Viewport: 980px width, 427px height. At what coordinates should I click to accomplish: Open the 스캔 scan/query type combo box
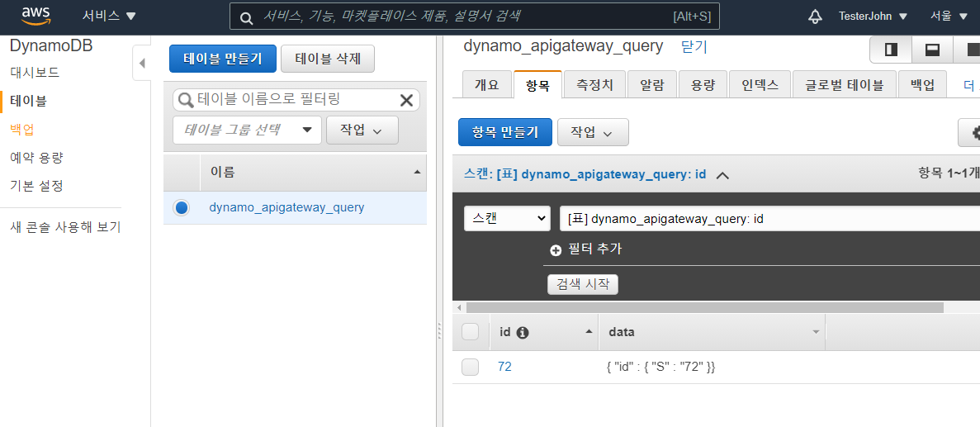point(508,219)
